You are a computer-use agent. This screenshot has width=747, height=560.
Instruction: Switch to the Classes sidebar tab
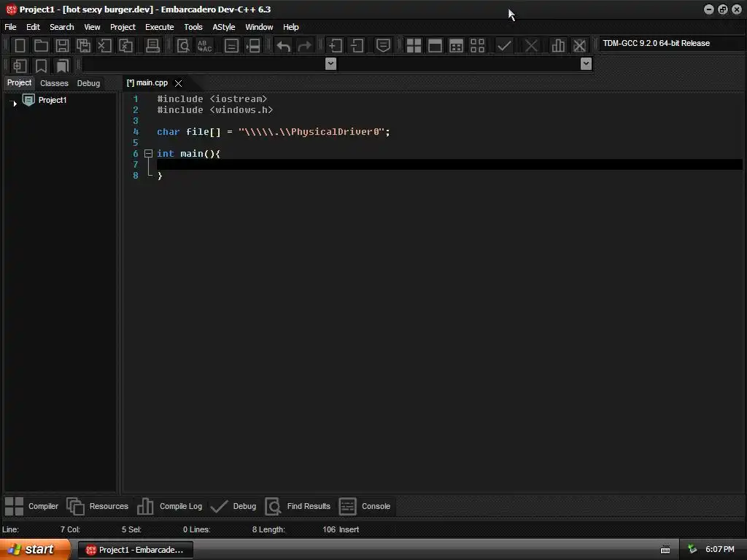(54, 83)
